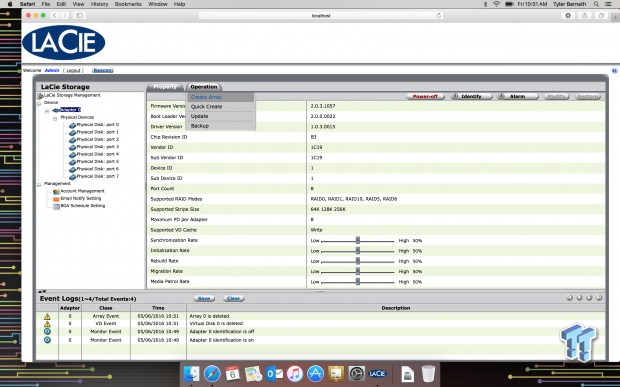Adjust the Media Patrol Rate slider
620x387 pixels.
[358, 282]
